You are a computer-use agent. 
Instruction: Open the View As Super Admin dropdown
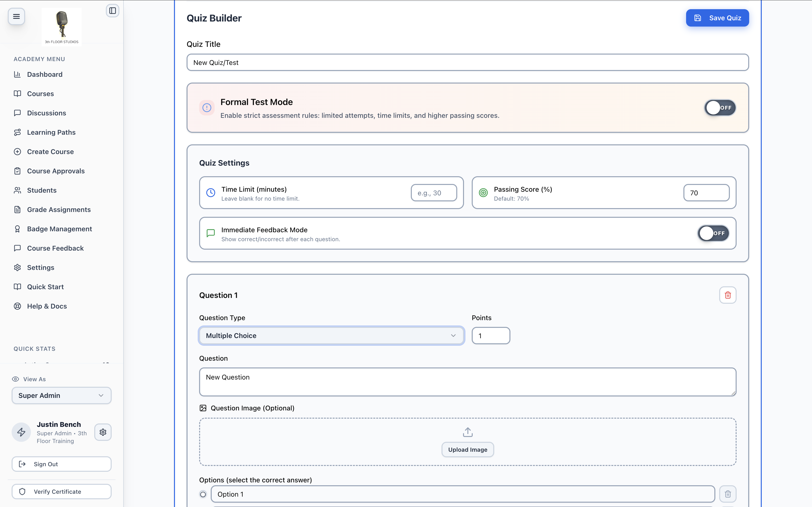(x=62, y=395)
